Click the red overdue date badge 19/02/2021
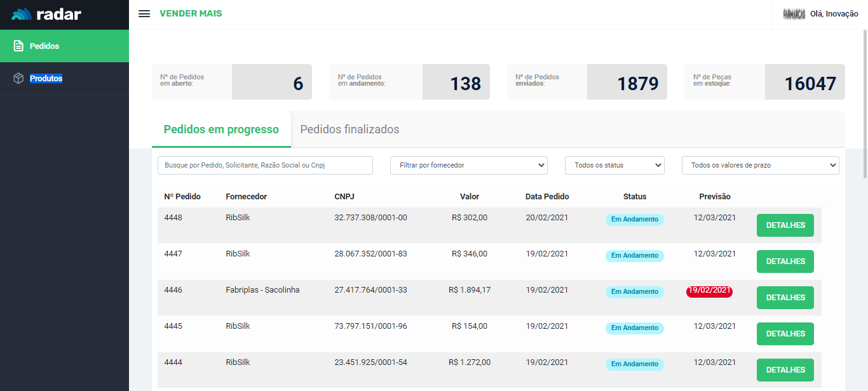This screenshot has height=391, width=868. (709, 291)
